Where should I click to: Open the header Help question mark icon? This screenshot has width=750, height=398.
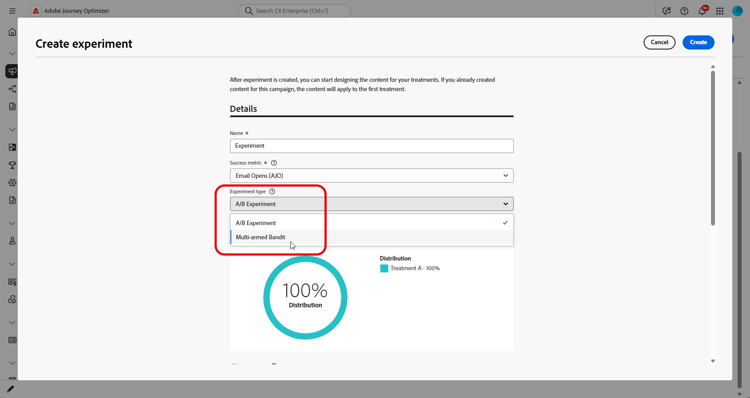coord(684,11)
